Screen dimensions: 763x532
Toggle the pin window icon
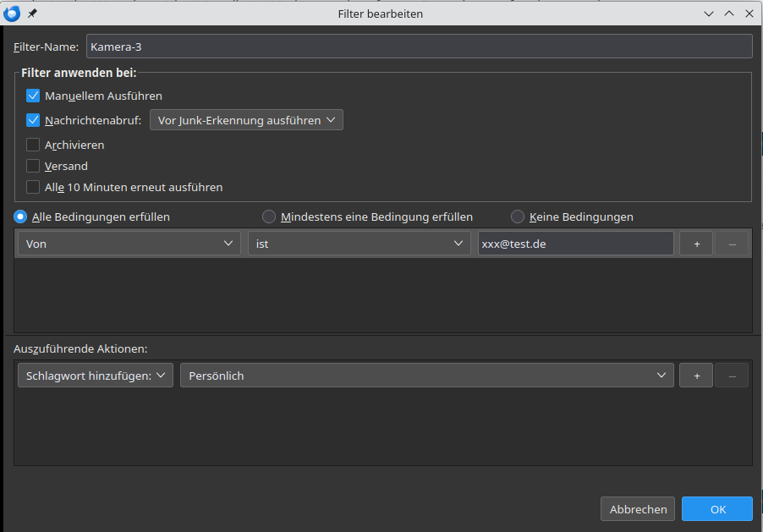click(32, 14)
